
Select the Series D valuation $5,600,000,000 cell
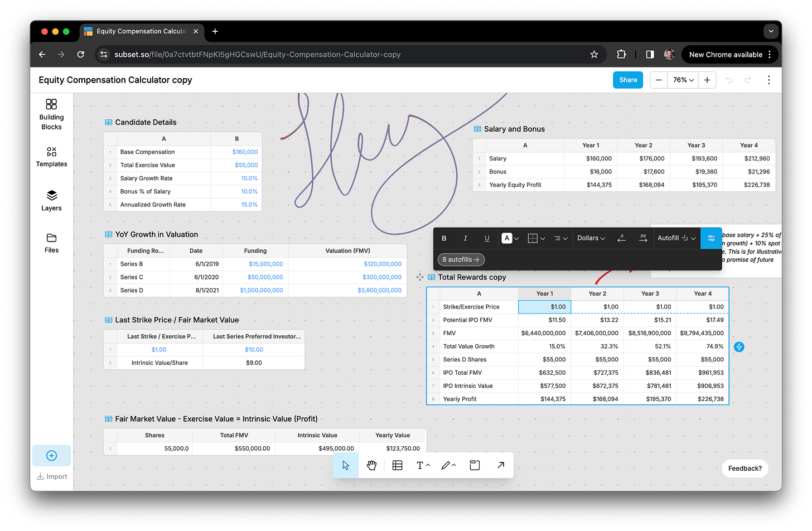[347, 290]
